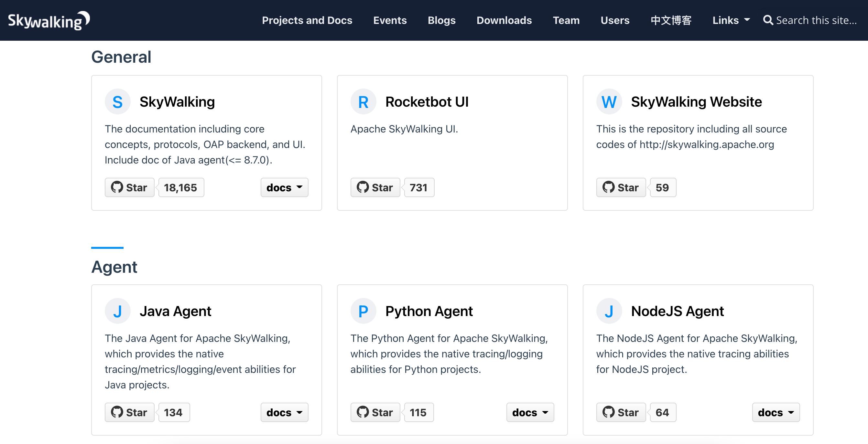
Task: Click the R avatar for Rocketbot UI
Action: (363, 102)
